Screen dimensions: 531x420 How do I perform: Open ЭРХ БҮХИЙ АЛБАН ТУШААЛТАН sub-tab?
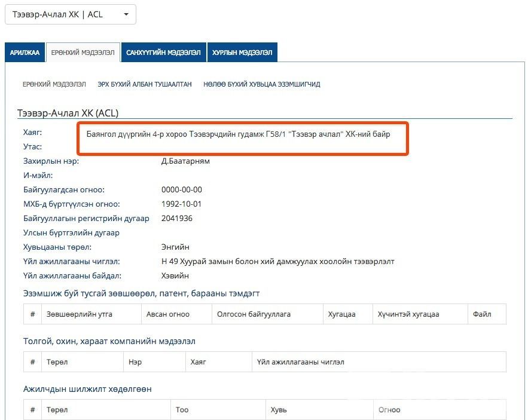145,85
